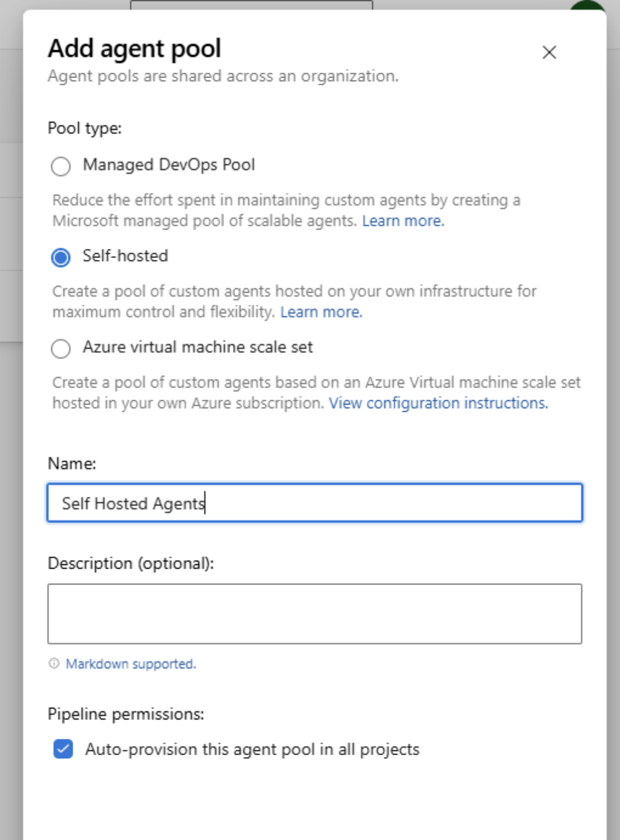This screenshot has height=840, width=620.
Task: Open Learn more about Managed DevOps Pools
Action: coord(403,221)
